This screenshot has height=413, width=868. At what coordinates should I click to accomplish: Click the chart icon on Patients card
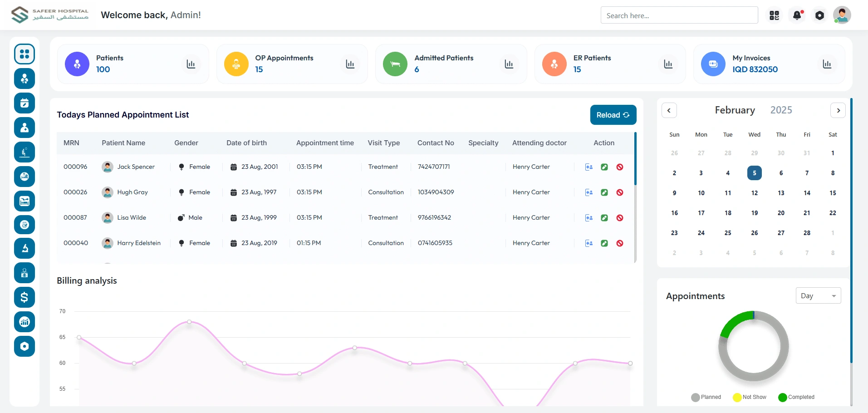pyautogui.click(x=191, y=64)
